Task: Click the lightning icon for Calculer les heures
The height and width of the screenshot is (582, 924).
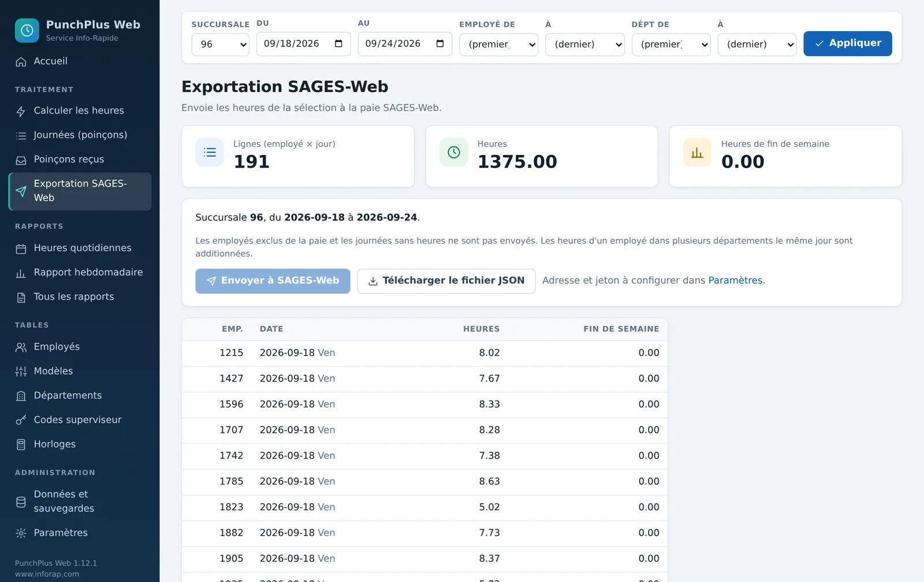Action: pyautogui.click(x=21, y=111)
